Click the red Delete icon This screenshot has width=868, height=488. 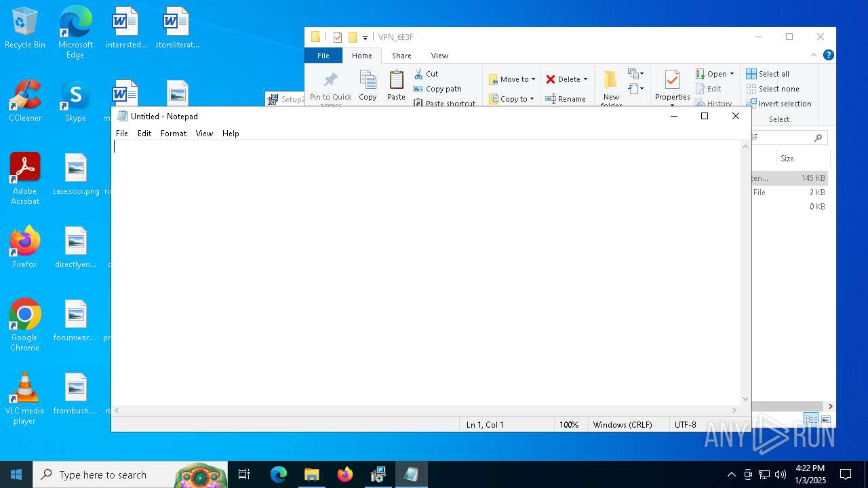click(x=551, y=79)
